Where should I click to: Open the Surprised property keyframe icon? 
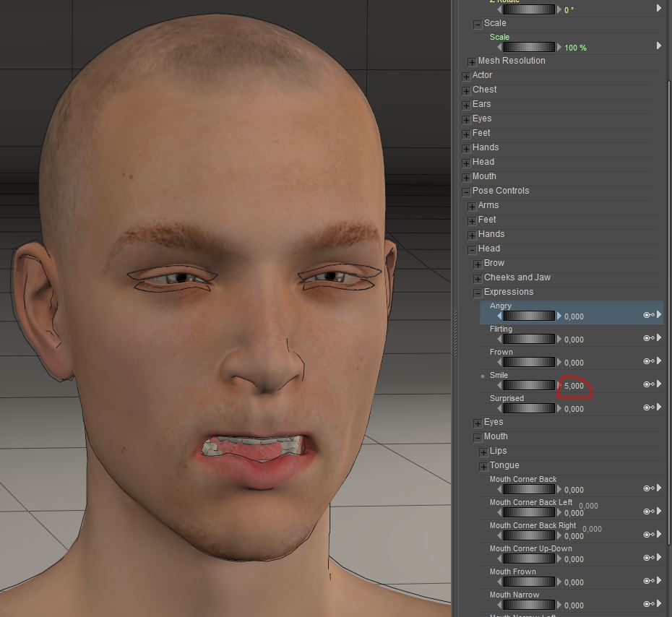point(649,408)
